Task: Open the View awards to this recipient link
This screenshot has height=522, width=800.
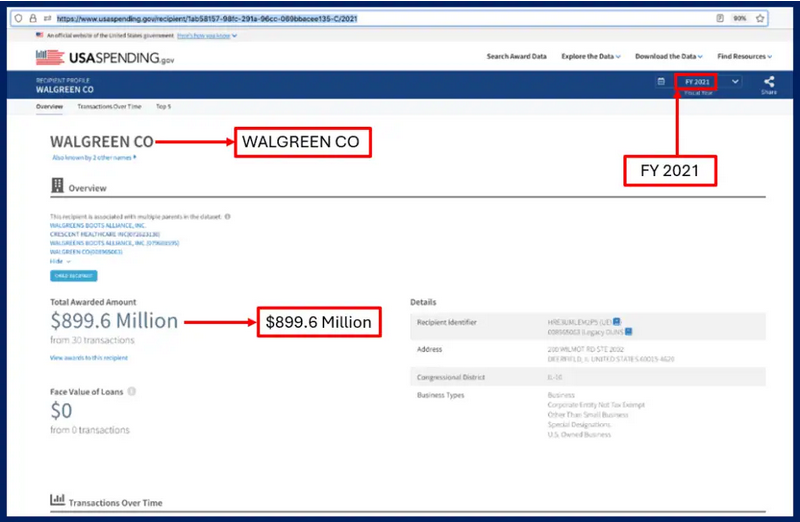Action: [x=89, y=358]
